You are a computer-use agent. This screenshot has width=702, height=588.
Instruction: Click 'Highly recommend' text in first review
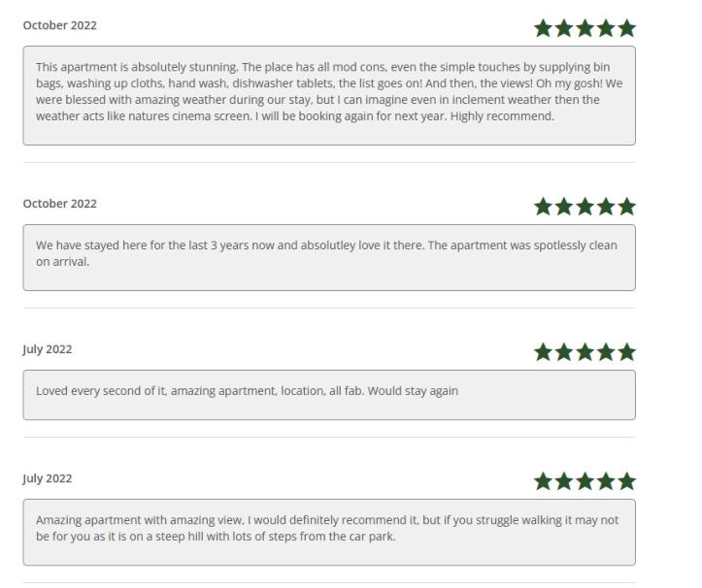[x=502, y=116]
